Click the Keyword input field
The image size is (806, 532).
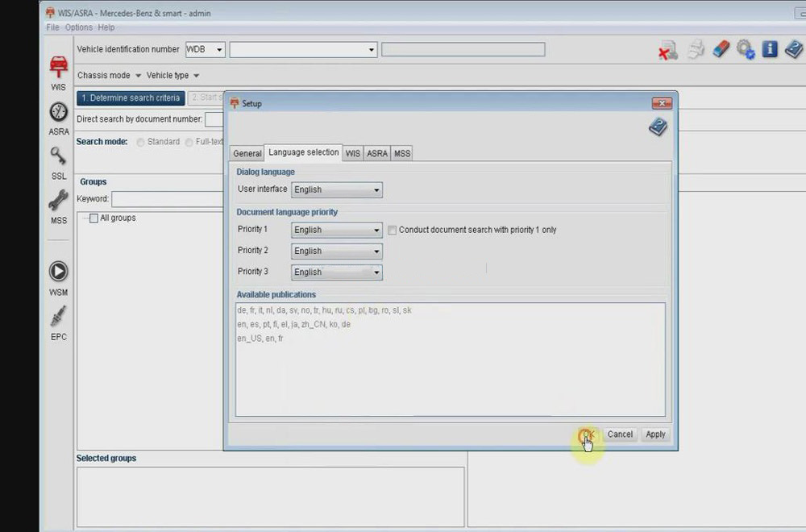pos(168,199)
